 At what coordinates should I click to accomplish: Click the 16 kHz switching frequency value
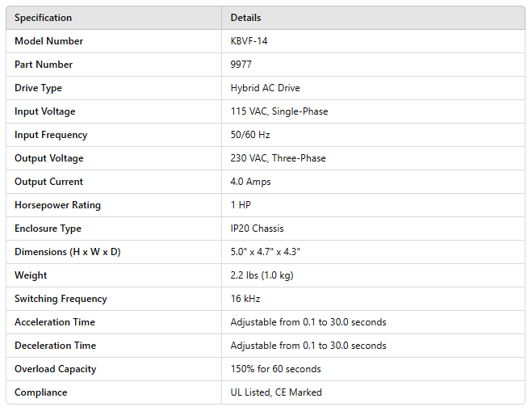tap(247, 299)
